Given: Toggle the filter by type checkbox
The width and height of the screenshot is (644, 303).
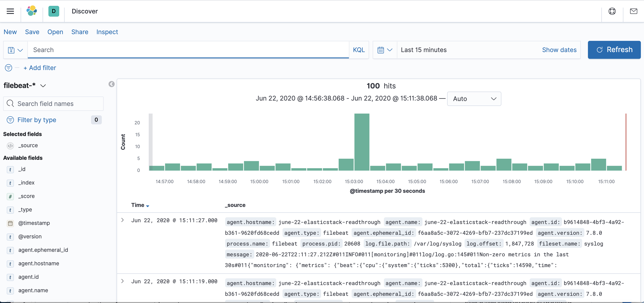Looking at the screenshot, I should click(x=36, y=120).
